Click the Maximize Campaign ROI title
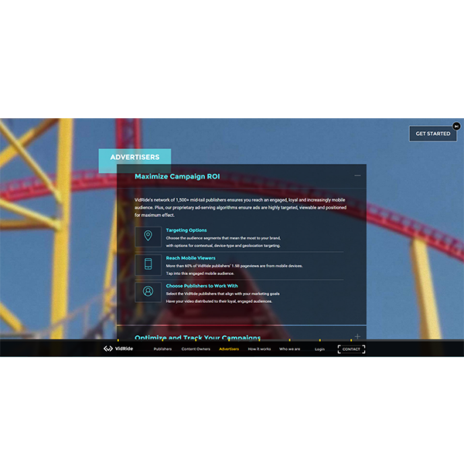The image size is (464, 476). 177,176
